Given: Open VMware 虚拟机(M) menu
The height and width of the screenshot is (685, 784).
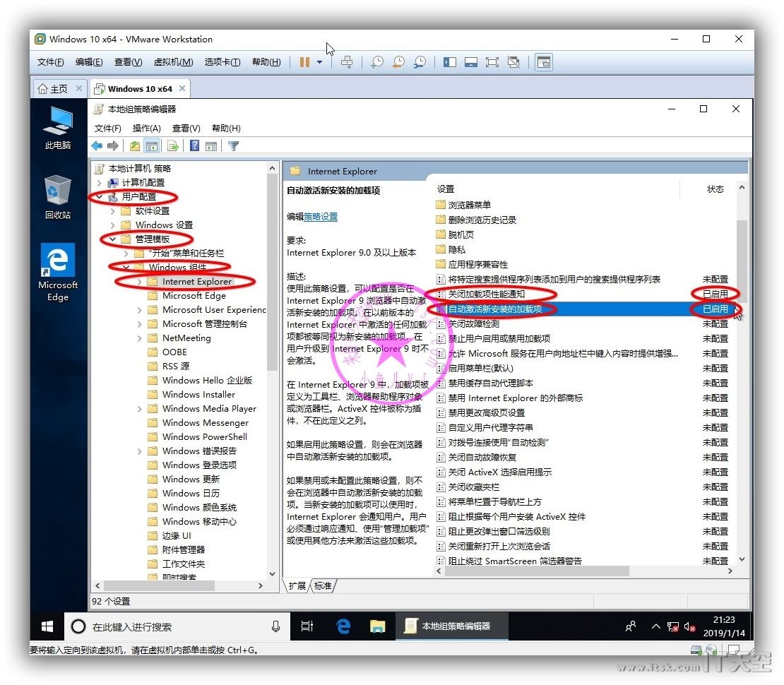Looking at the screenshot, I should pyautogui.click(x=173, y=62).
